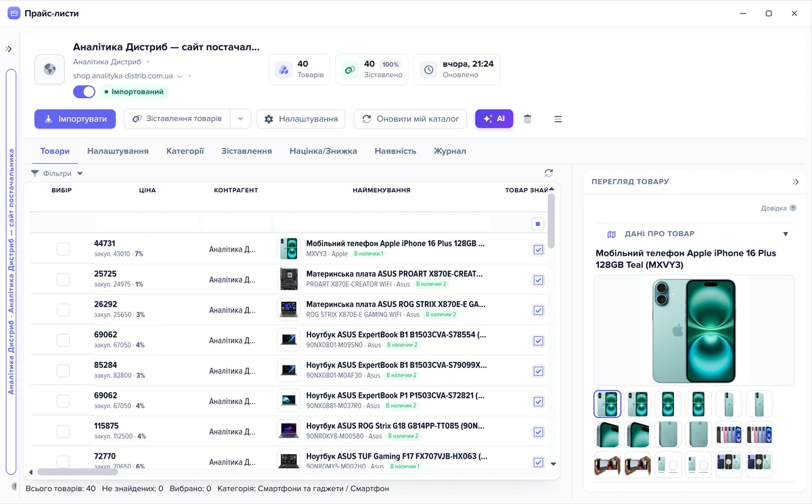Click the vertical scrollbar thumb of the table

pos(551,221)
